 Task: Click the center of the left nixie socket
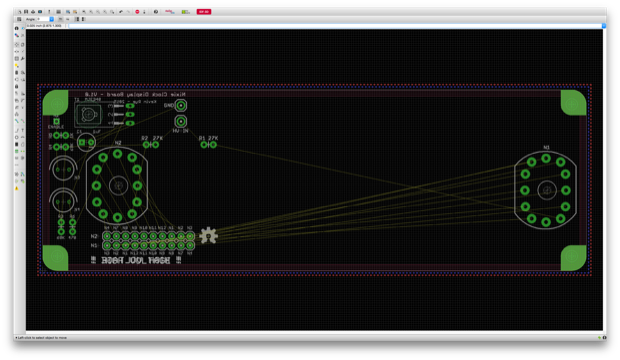118,186
